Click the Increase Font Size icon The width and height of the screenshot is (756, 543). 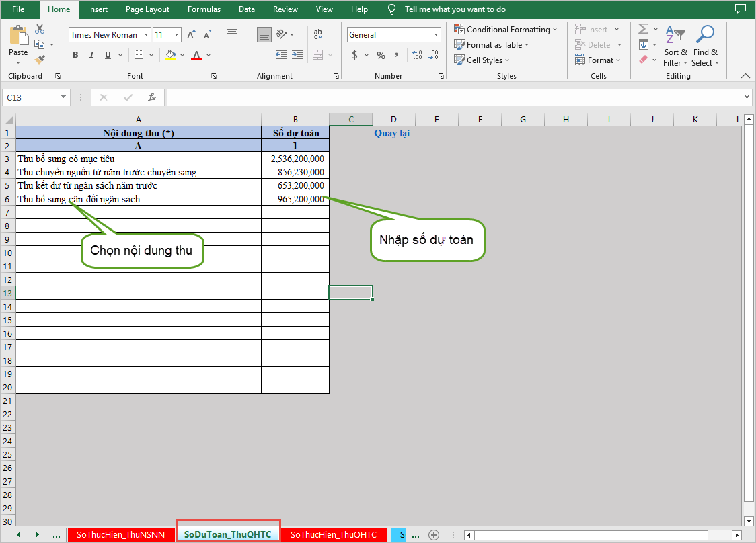point(191,35)
